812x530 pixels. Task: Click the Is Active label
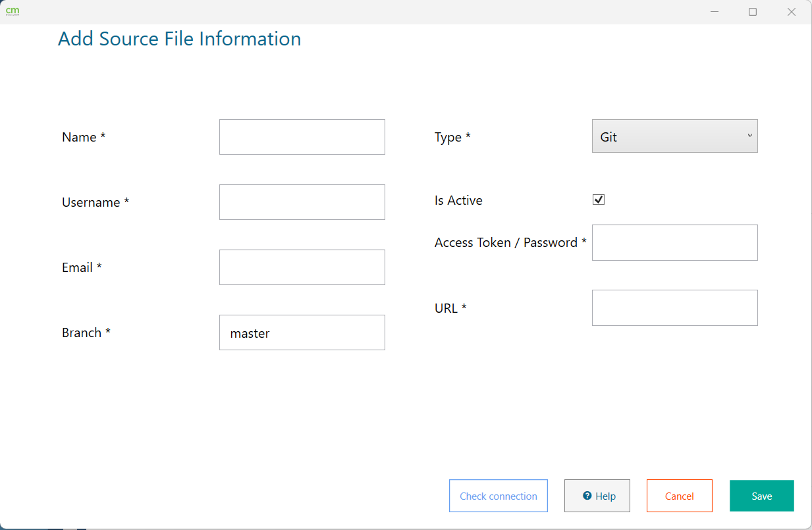click(x=458, y=200)
